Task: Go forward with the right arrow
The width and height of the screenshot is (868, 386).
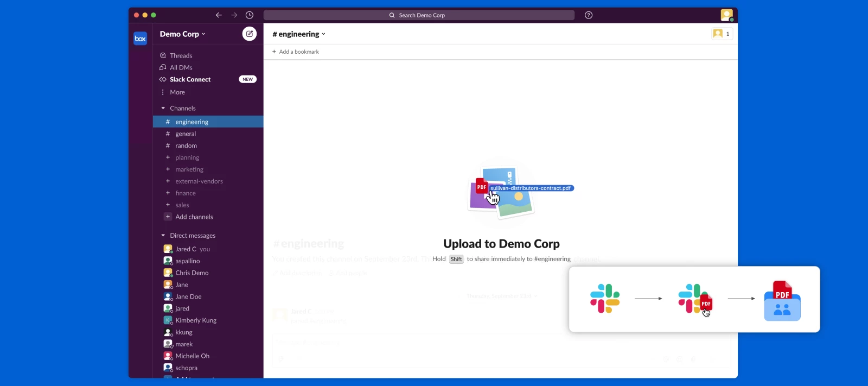Action: (x=234, y=15)
